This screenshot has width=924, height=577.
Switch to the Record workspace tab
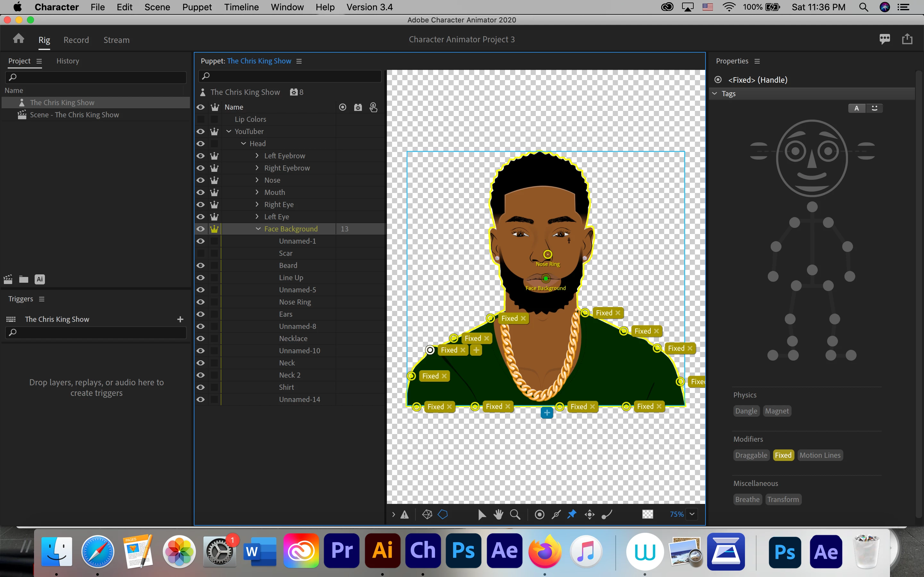76,40
